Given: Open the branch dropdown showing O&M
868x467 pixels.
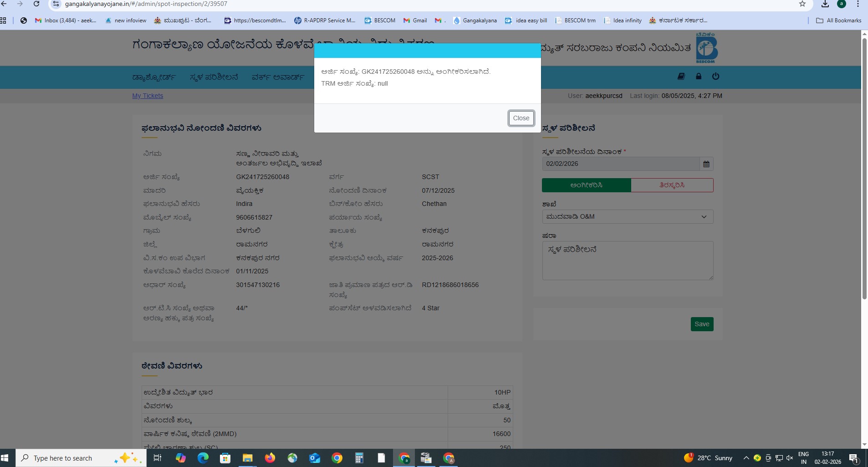Looking at the screenshot, I should tap(628, 216).
